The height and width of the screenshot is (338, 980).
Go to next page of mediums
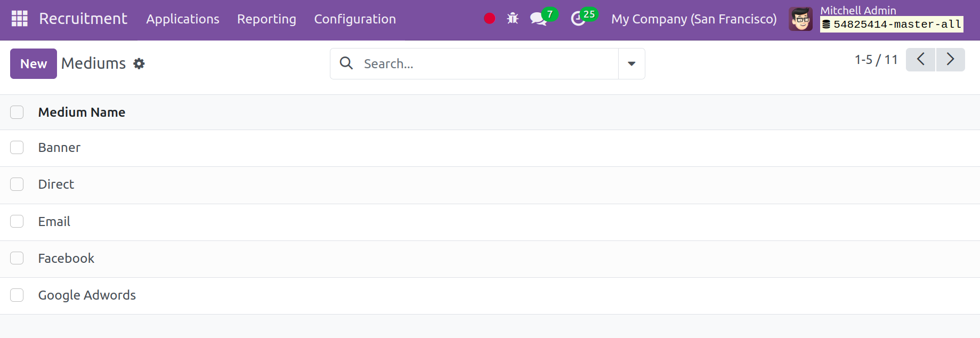pos(950,59)
